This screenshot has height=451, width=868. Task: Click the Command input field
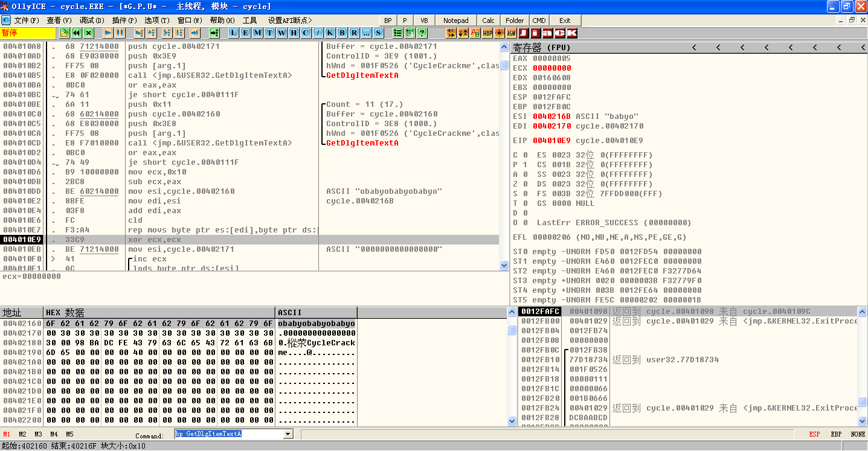pos(229,434)
